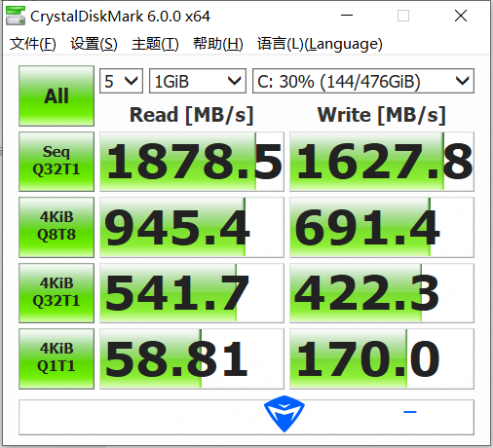This screenshot has height=448, width=493.
Task: Open the 帮助(H) menu
Action: (218, 44)
